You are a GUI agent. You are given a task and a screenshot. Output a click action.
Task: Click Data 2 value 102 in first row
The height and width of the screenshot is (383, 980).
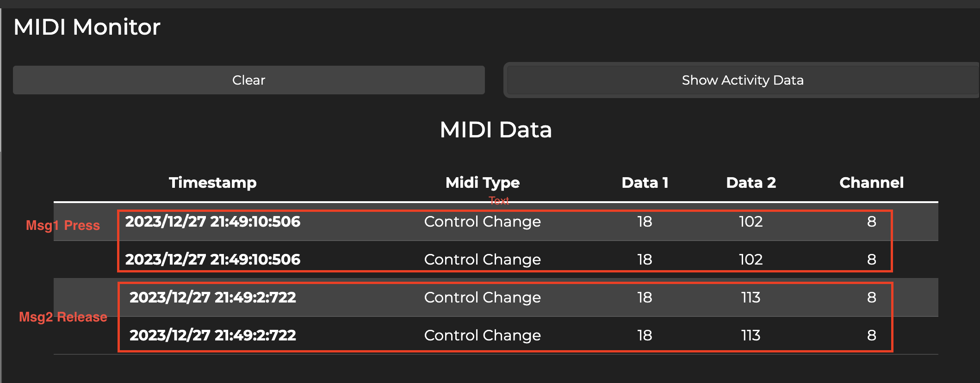(751, 222)
